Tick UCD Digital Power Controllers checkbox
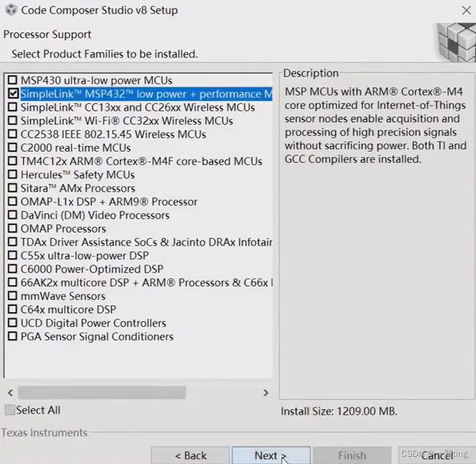476x464 pixels. click(12, 322)
